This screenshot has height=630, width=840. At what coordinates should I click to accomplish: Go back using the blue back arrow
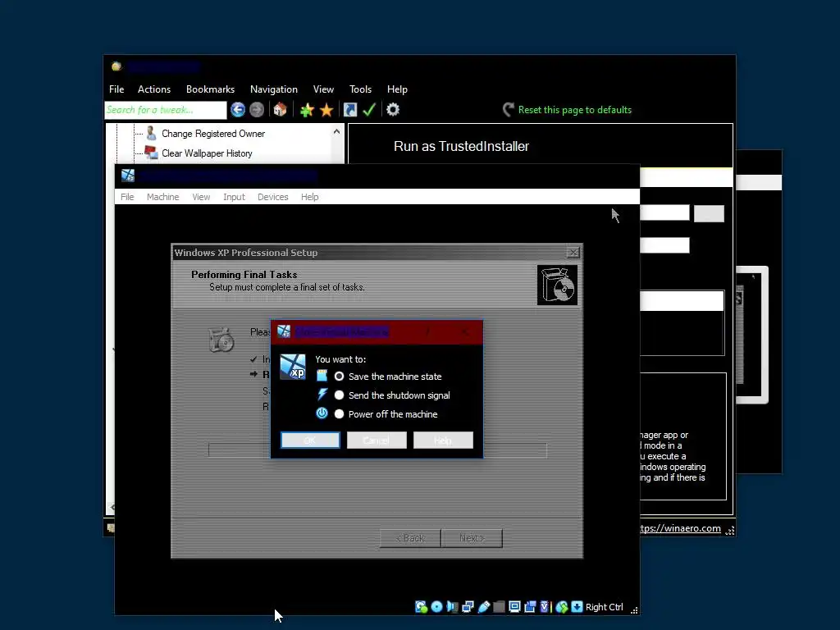[x=238, y=110]
